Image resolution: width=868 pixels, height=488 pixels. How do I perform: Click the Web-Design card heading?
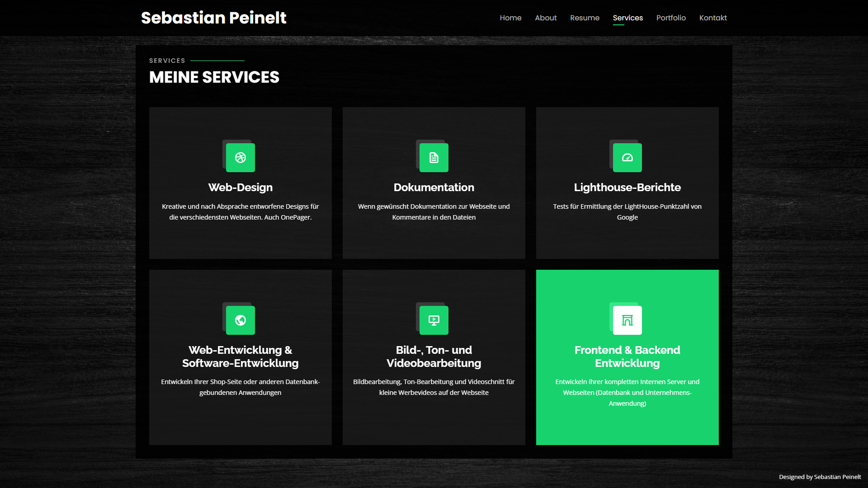[241, 187]
